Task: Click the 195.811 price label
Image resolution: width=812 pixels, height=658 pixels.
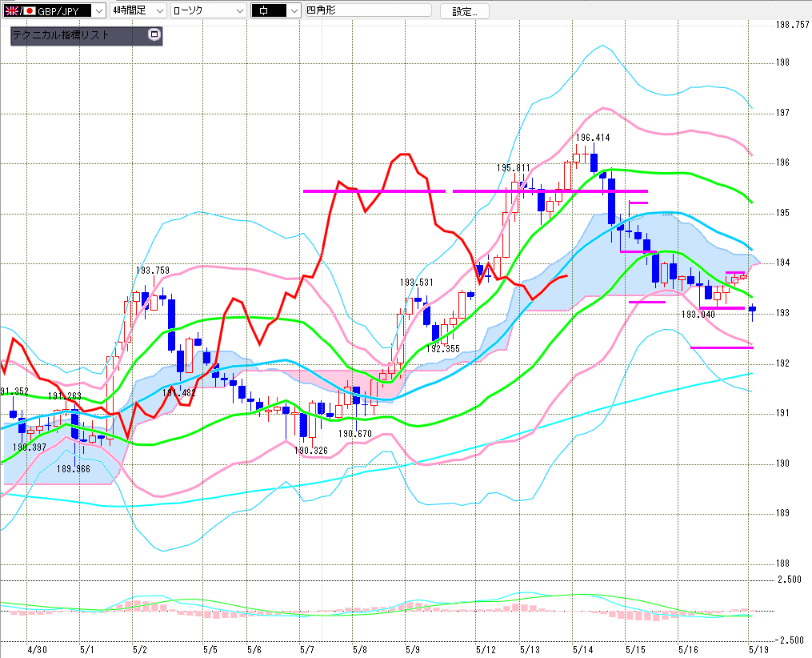Action: (513, 168)
